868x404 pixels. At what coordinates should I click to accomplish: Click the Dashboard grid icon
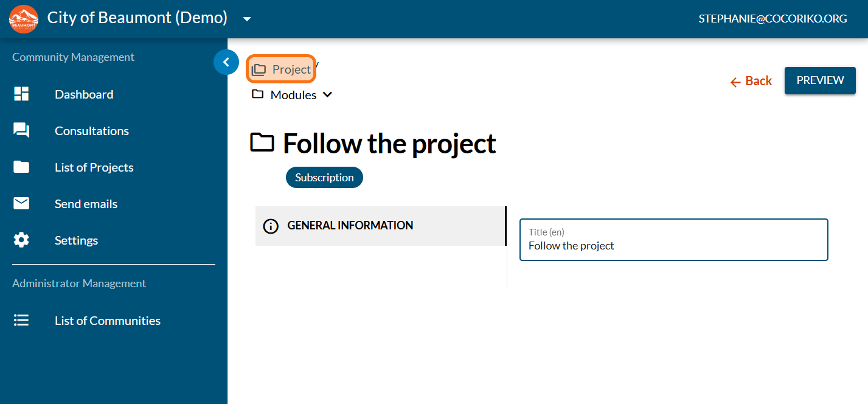click(x=21, y=94)
